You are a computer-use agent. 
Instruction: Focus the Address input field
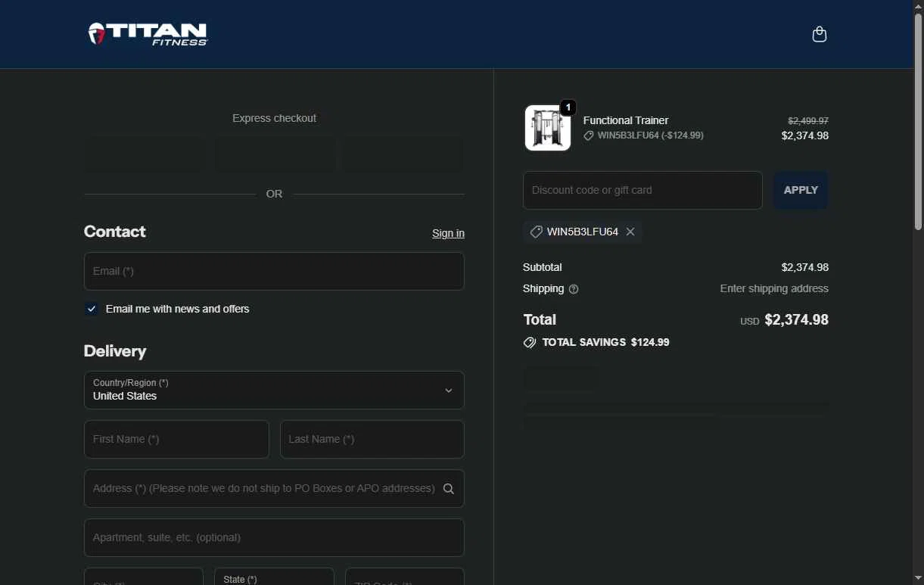274,488
